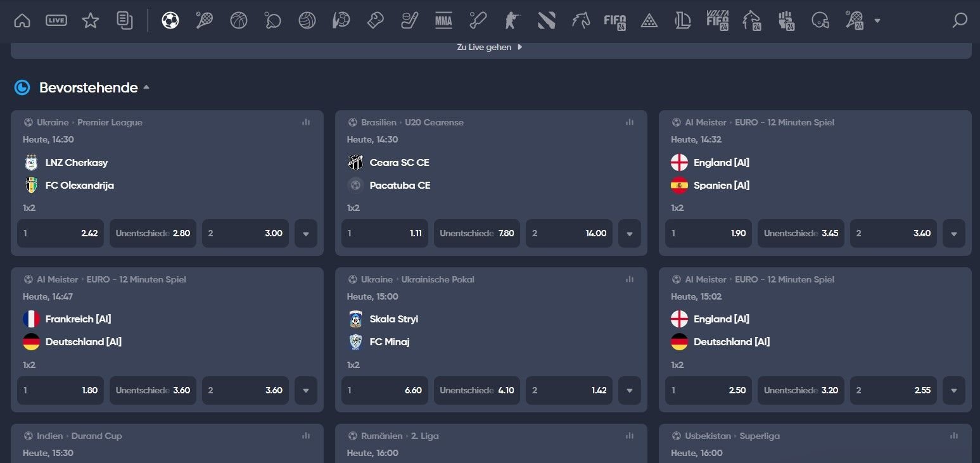Bet on FC Olexandrija win at 3.00
The height and width of the screenshot is (463, 980).
245,233
